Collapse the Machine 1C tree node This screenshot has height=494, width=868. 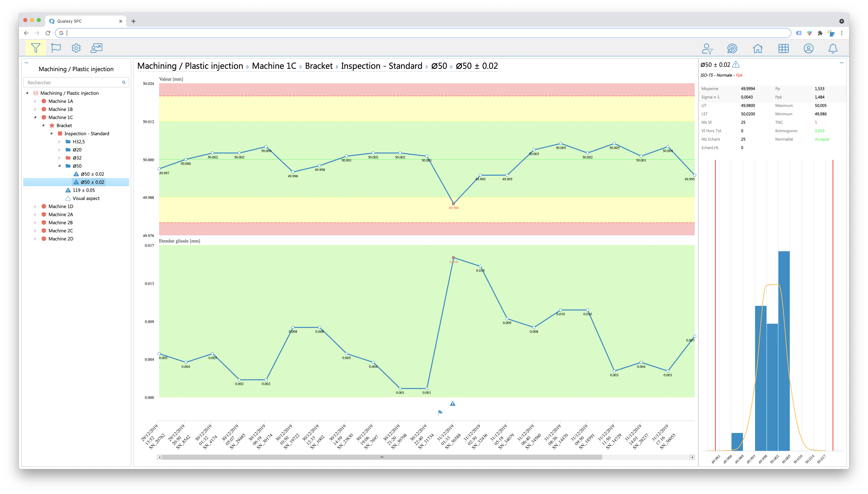pyautogui.click(x=35, y=117)
